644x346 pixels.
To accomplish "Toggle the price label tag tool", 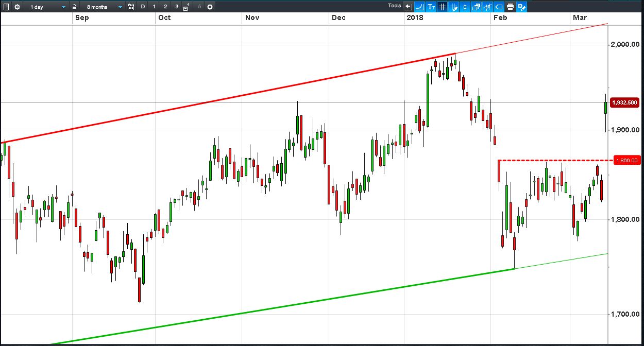I will (x=499, y=7).
